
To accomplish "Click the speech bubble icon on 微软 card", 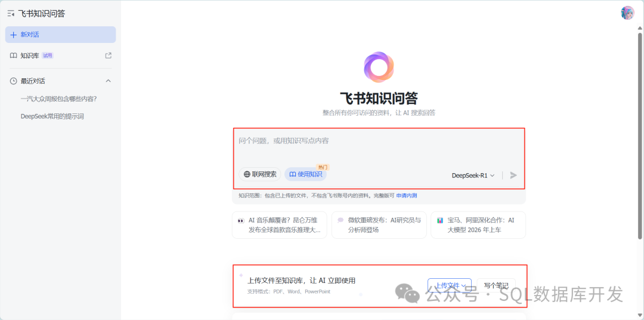I will click(x=340, y=220).
